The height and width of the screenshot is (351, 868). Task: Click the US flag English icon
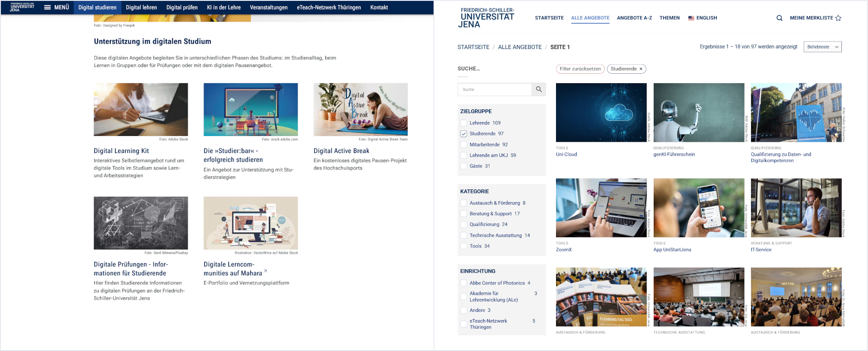coord(691,18)
